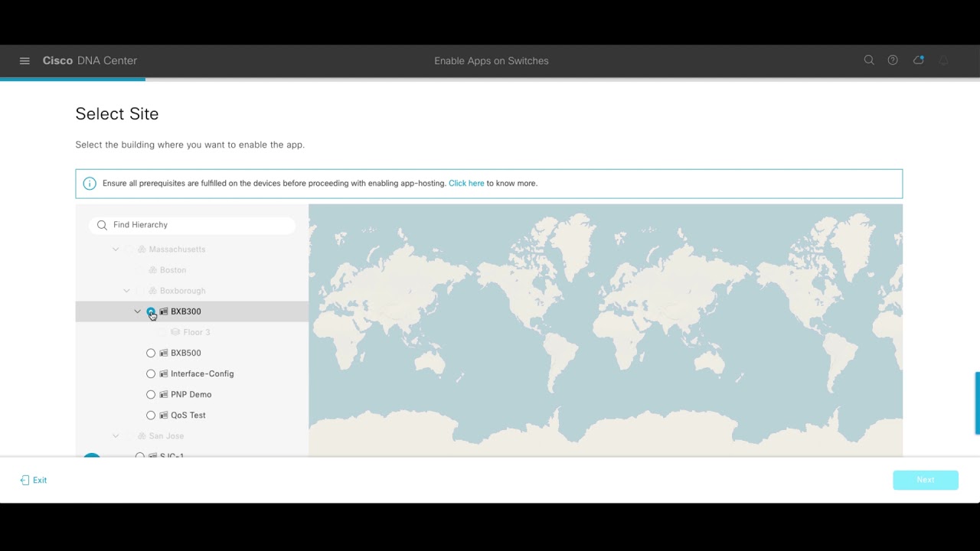Select the QoS Test tree label
The height and width of the screenshot is (551, 980).
(188, 415)
